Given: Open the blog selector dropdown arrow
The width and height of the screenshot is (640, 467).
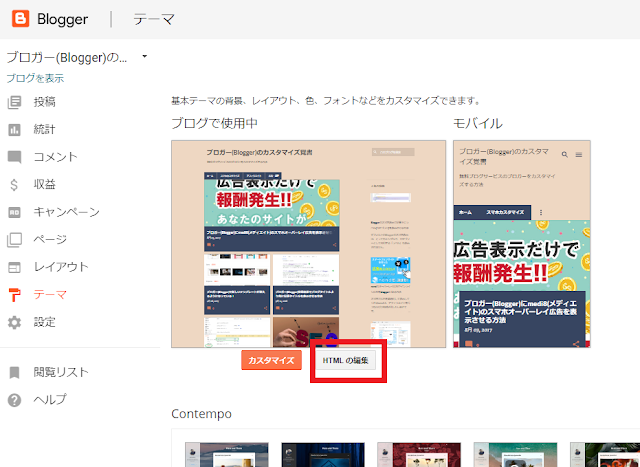Looking at the screenshot, I should [144, 56].
